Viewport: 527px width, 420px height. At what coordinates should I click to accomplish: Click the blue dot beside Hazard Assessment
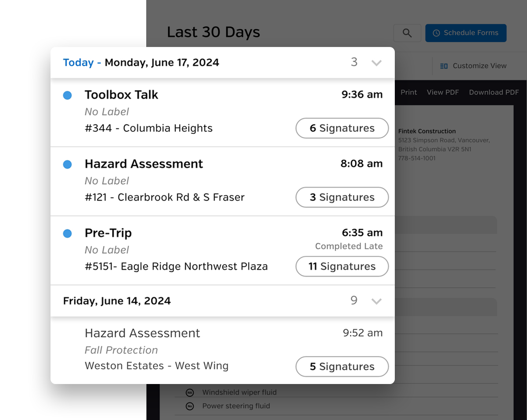(67, 164)
